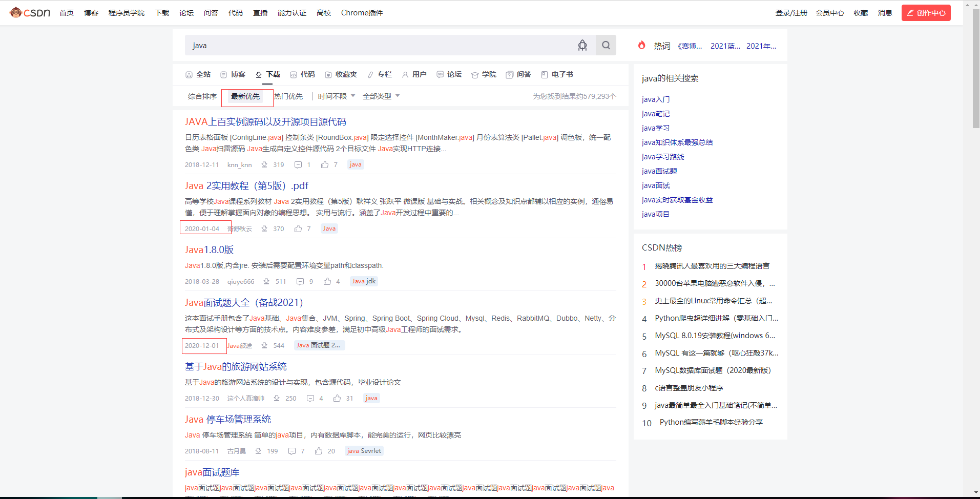Image resolution: width=980 pixels, height=499 pixels.
Task: Open 首页 in the top navigation
Action: (67, 13)
